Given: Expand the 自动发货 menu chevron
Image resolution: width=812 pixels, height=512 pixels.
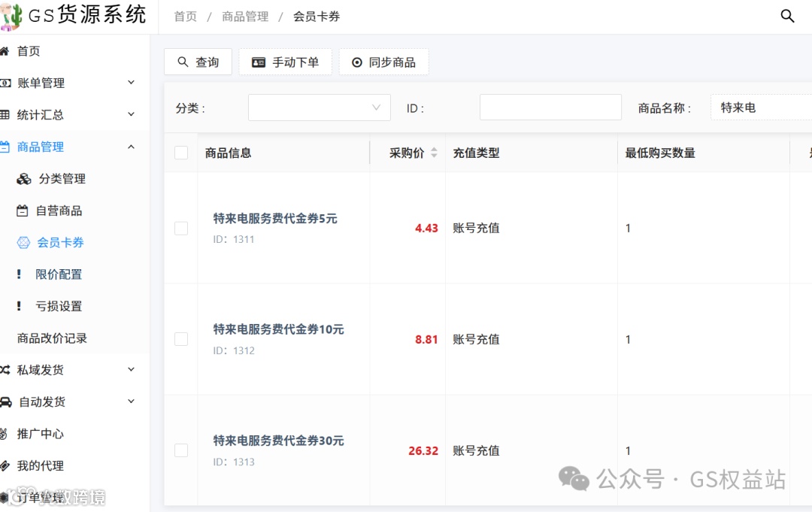Looking at the screenshot, I should pos(131,401).
